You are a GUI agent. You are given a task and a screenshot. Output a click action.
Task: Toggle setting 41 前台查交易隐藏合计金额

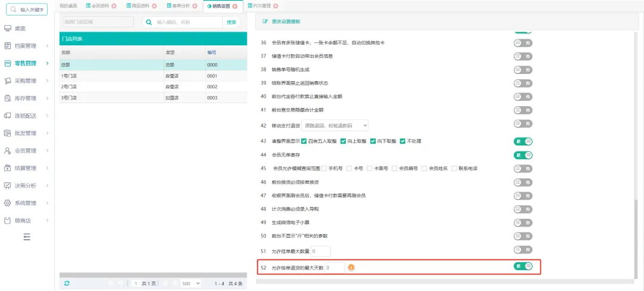[523, 110]
